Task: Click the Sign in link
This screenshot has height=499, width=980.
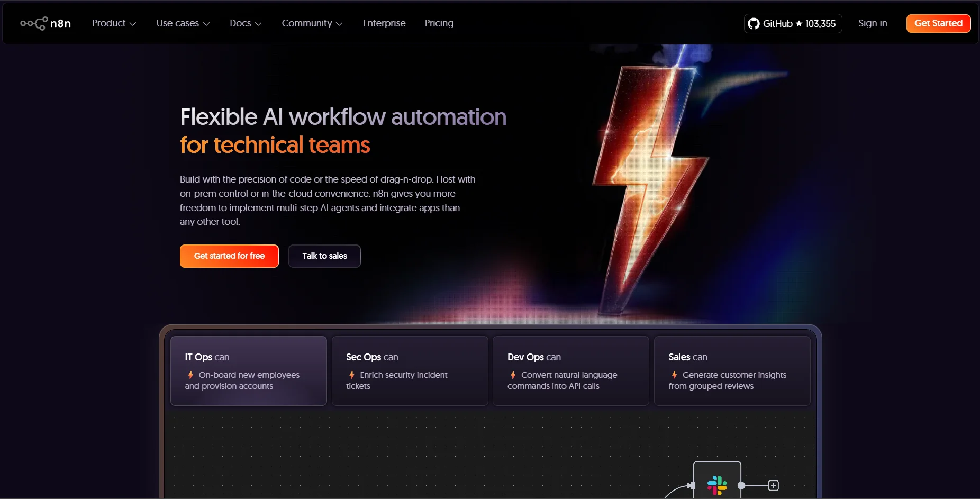Action: click(873, 23)
